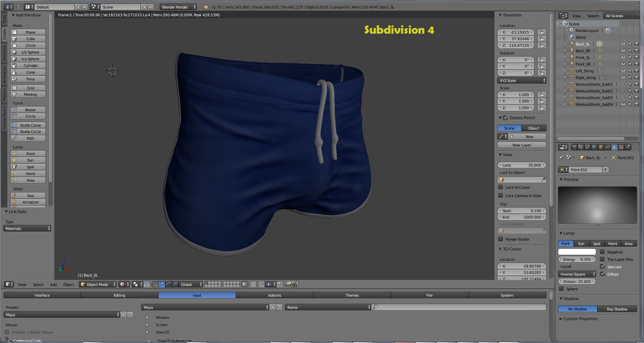Show WorkoutShorts_SubD1 via its eye icon
Viewport: 644px width, 343px height.
pyautogui.click(x=623, y=84)
